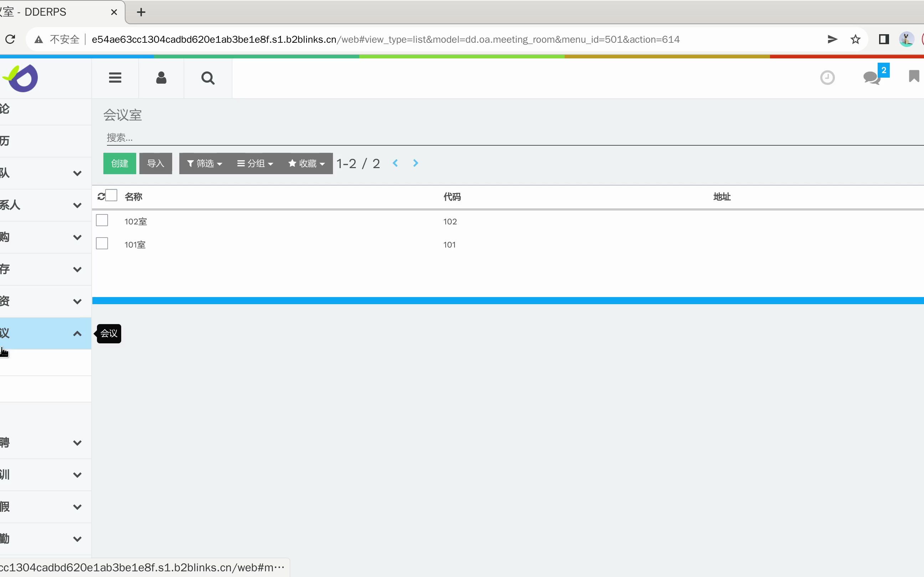Reload the browser page
The height and width of the screenshot is (577, 924).
coord(10,39)
